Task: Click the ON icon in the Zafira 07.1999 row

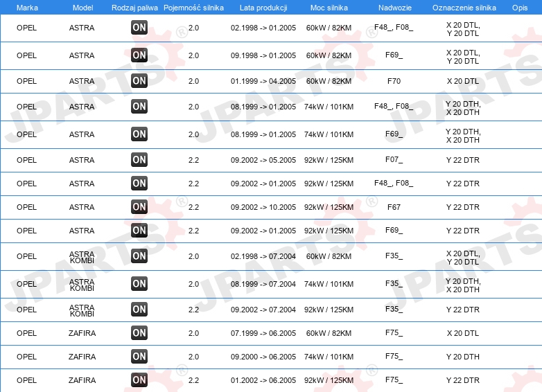Action: pos(139,333)
